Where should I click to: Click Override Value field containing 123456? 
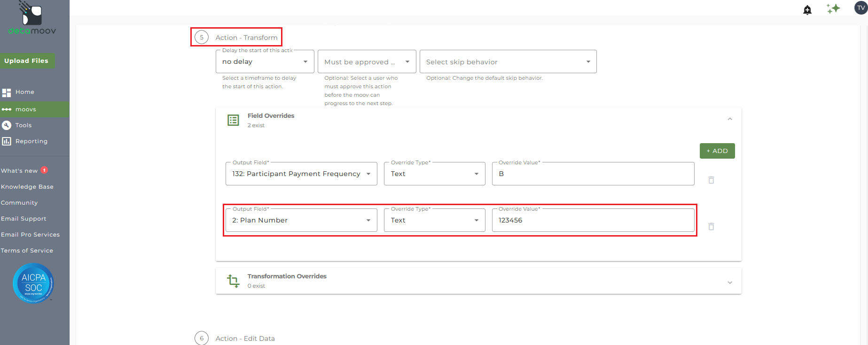[593, 220]
